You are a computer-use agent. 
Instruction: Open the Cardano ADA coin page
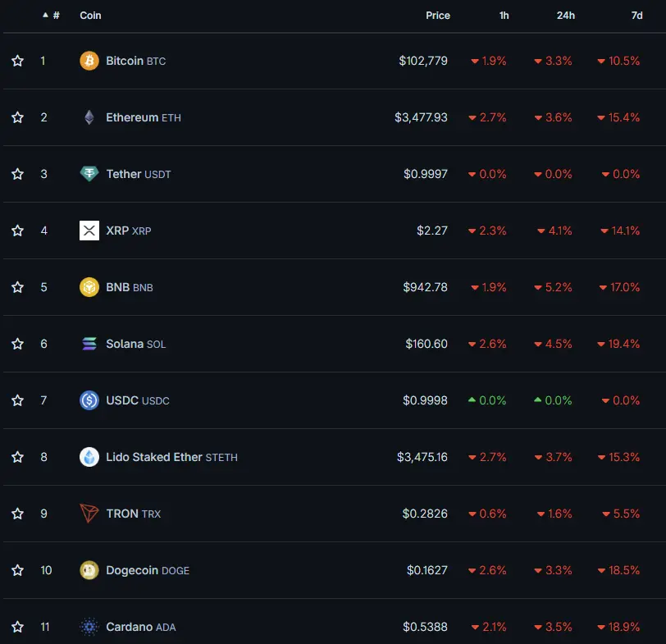pos(140,627)
